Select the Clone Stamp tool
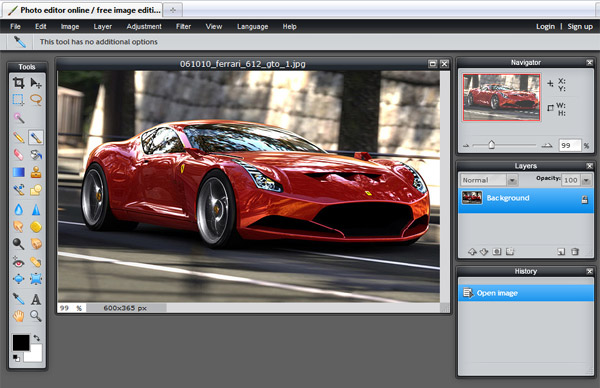The height and width of the screenshot is (388, 600). point(36,172)
